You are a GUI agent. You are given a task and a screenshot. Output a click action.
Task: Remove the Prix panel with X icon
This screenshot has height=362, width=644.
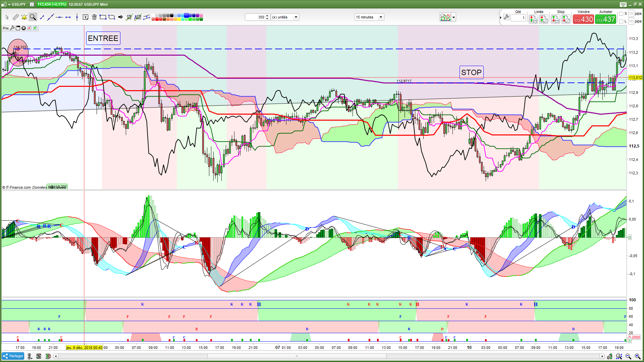(23, 28)
